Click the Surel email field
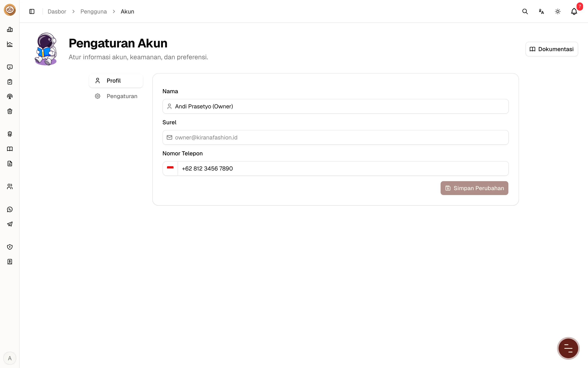 click(x=335, y=138)
